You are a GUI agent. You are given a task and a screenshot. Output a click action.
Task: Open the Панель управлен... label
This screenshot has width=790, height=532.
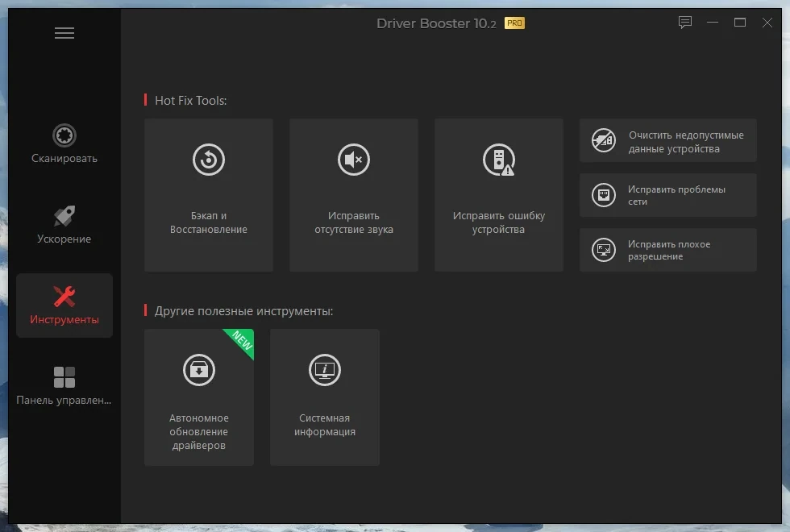pyautogui.click(x=64, y=400)
